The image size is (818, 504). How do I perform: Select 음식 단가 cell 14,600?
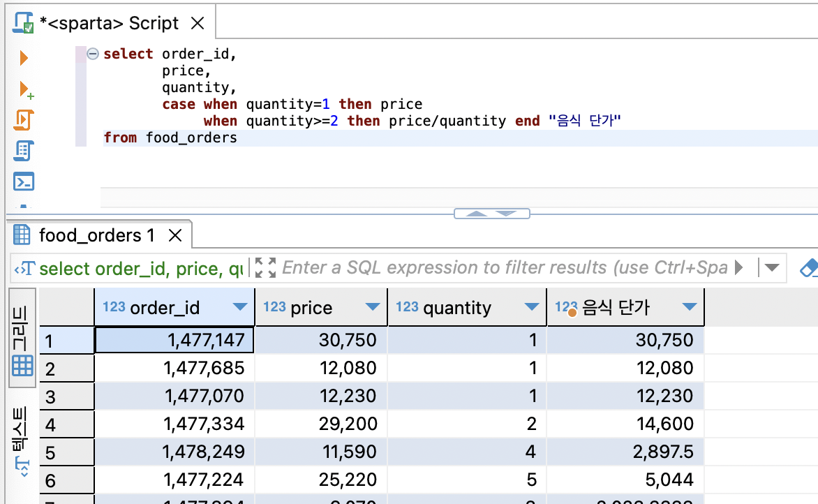(x=625, y=424)
